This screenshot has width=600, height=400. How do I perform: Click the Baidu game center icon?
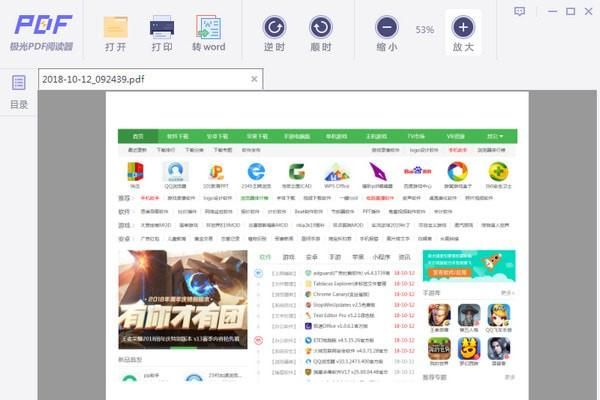(417, 171)
